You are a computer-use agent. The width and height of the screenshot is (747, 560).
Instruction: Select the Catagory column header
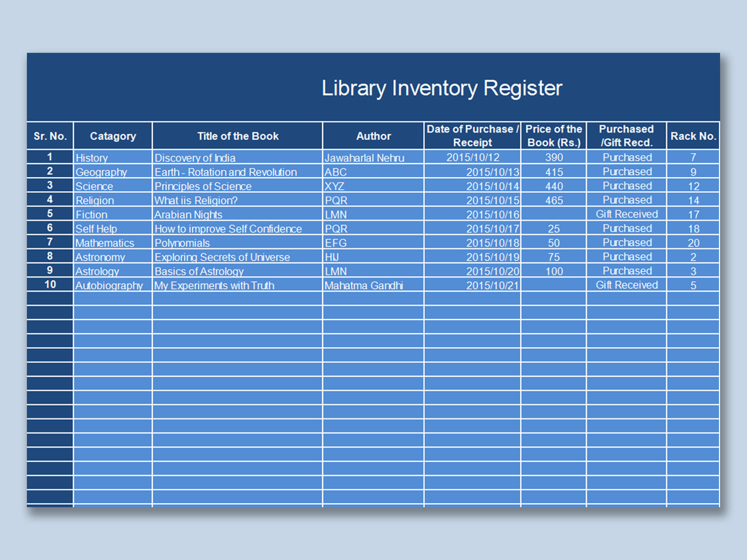(113, 136)
